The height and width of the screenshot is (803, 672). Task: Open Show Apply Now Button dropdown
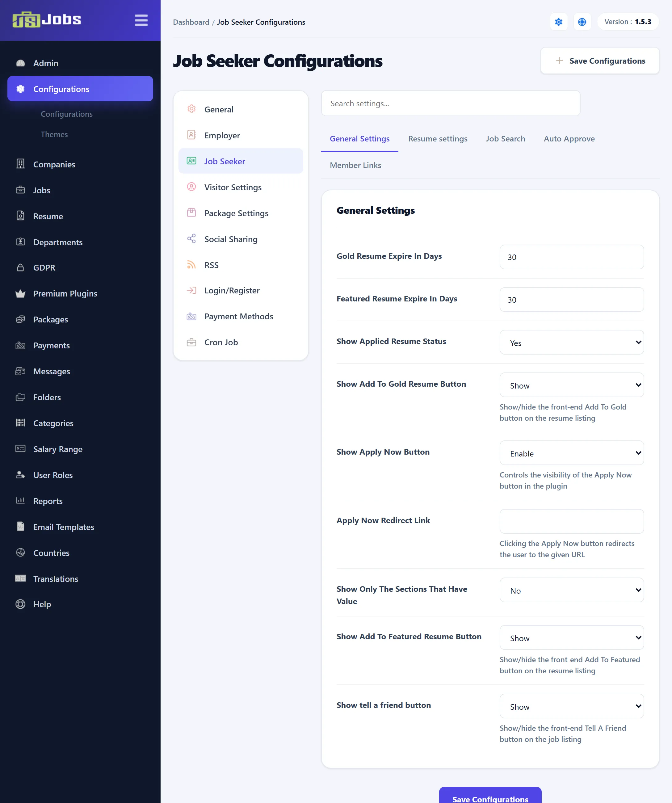[x=571, y=453]
